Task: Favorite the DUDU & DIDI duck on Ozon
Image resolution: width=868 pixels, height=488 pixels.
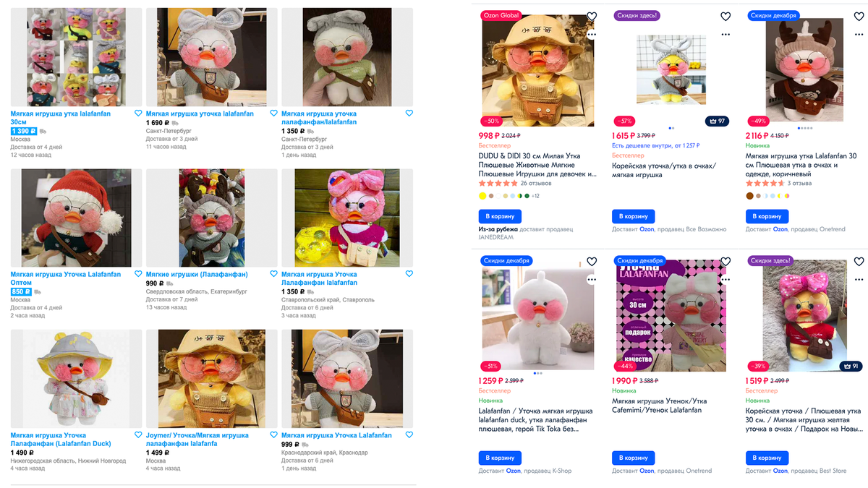Action: coord(592,17)
